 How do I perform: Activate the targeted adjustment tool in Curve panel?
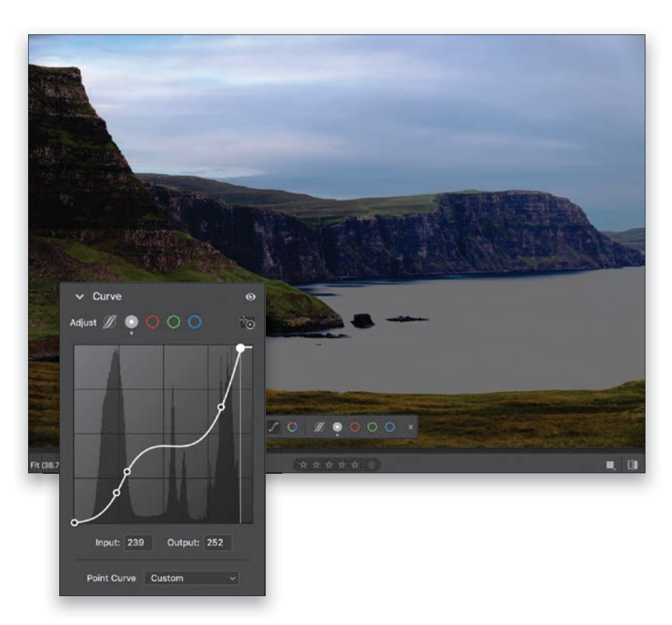pyautogui.click(x=248, y=323)
